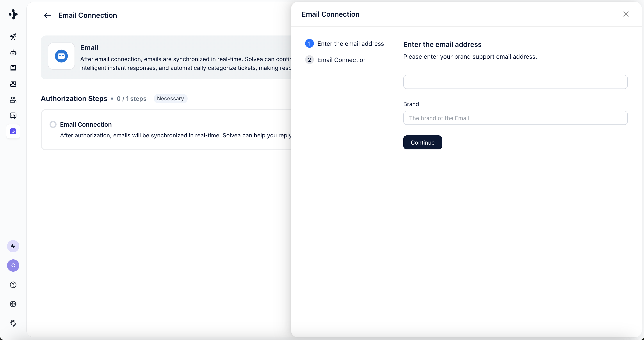Open the Brand selection field
The width and height of the screenshot is (644, 340).
[515, 118]
